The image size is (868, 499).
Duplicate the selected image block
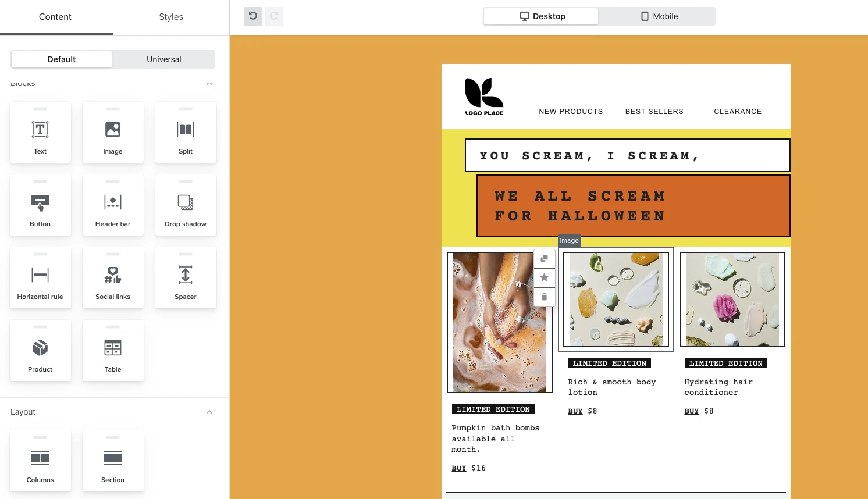544,258
